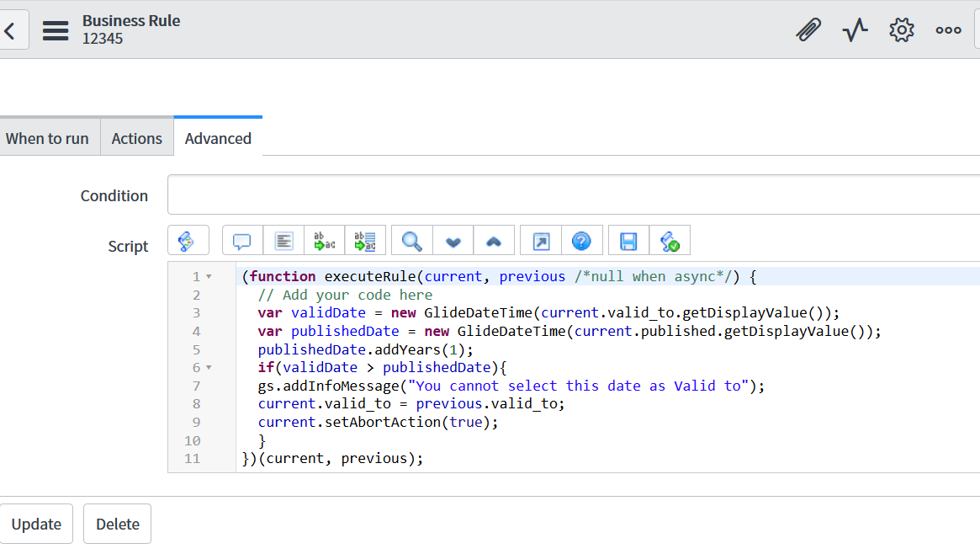Click the record number 12345
This screenshot has width=980, height=554.
coord(103,39)
